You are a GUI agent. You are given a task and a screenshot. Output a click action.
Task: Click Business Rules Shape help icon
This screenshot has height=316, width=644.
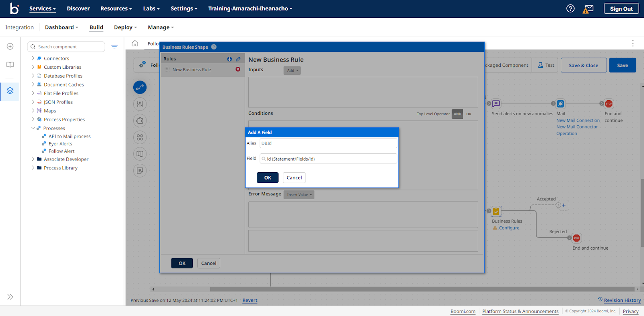[214, 47]
